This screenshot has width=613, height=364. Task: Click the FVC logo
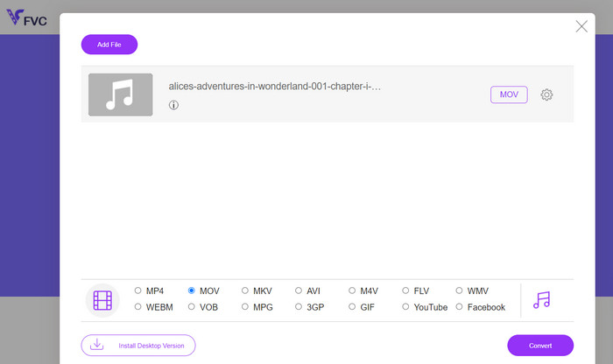[26, 18]
